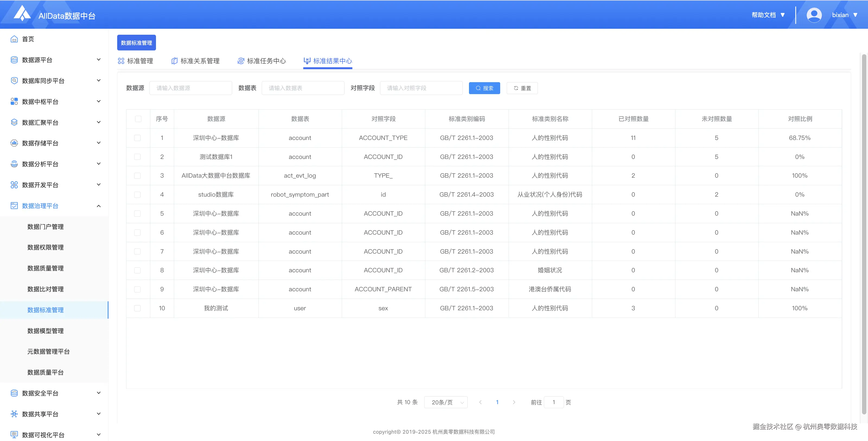Click the 数据源平台 sidebar icon
Viewport: 868px width, 441px height.
(x=14, y=60)
